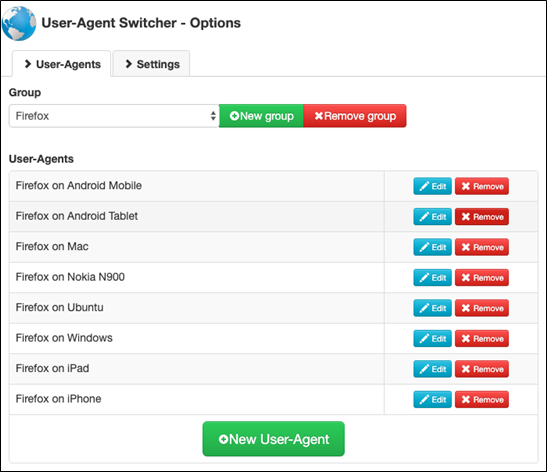Switch to the Settings tab
This screenshot has height=472, width=547.
152,64
